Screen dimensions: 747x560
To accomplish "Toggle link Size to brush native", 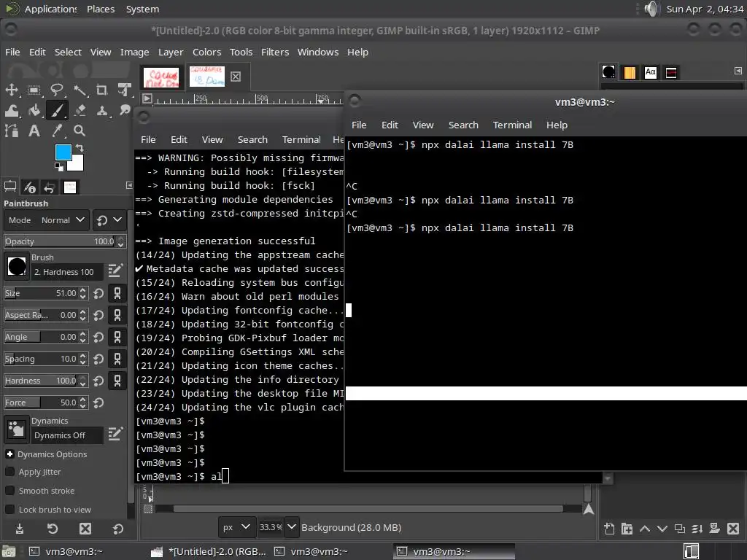I will [x=117, y=293].
